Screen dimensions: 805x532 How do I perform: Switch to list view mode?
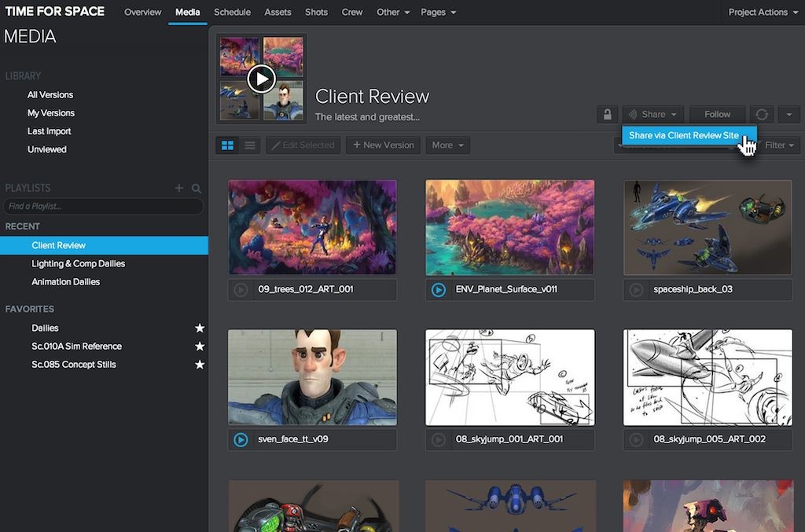tap(249, 145)
